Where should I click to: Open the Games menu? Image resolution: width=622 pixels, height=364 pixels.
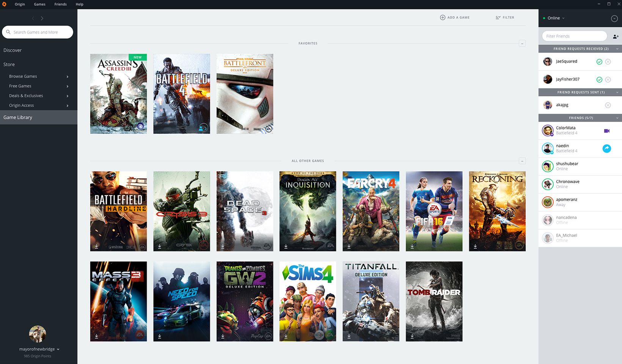[39, 4]
